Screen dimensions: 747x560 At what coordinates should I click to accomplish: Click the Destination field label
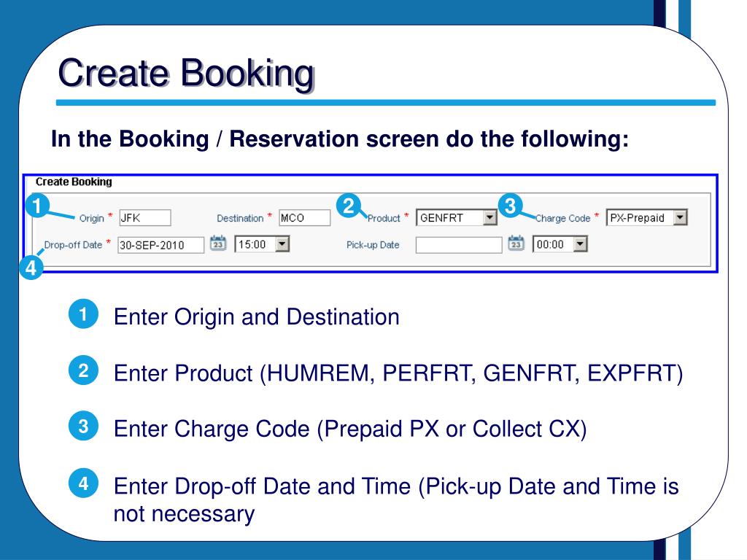click(240, 218)
